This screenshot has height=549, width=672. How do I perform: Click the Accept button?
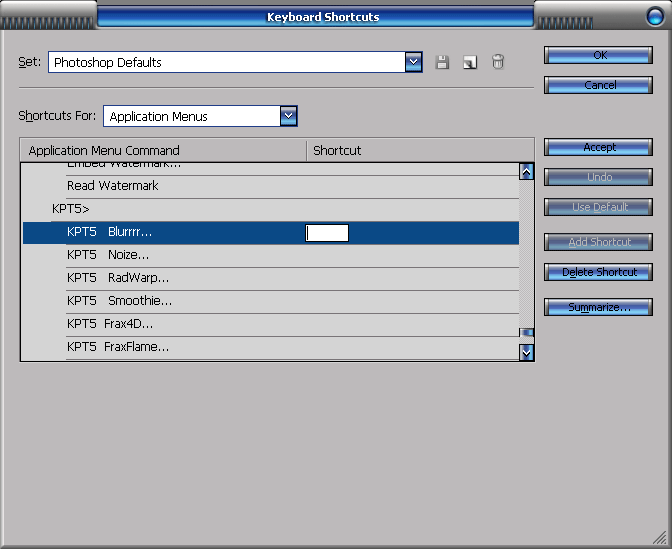point(598,147)
